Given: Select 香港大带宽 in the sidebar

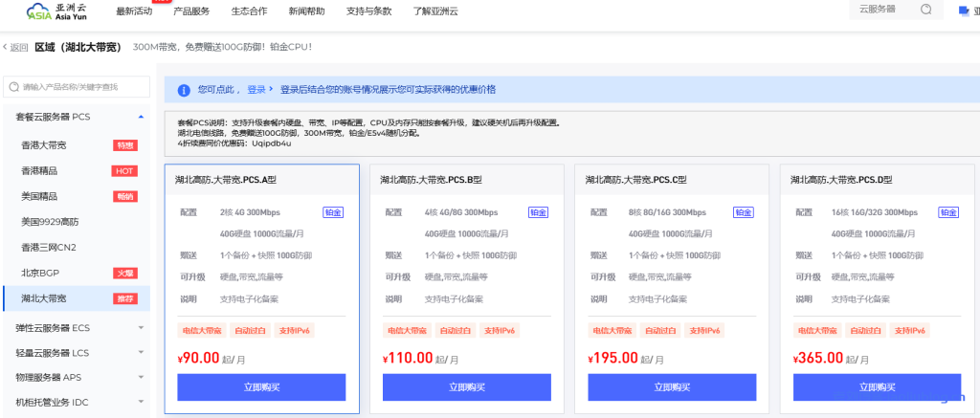Looking at the screenshot, I should coord(44,145).
